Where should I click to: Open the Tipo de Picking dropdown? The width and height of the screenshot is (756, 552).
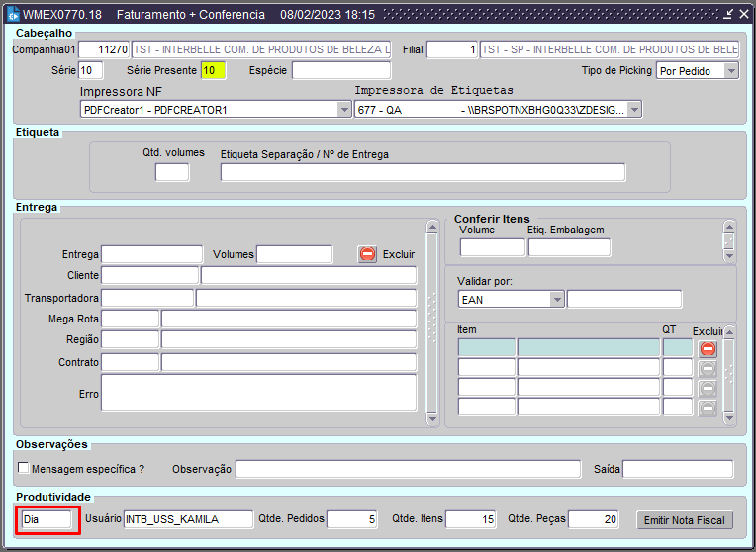(730, 71)
